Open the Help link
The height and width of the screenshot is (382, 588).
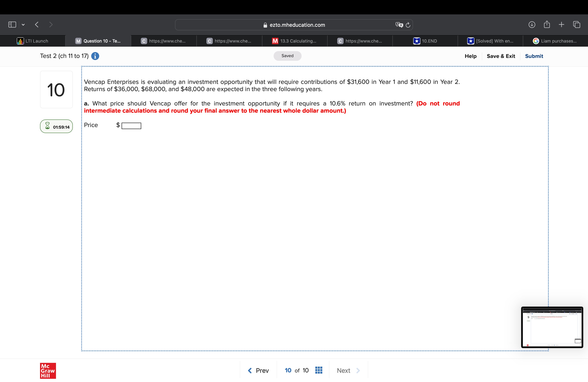(x=470, y=56)
